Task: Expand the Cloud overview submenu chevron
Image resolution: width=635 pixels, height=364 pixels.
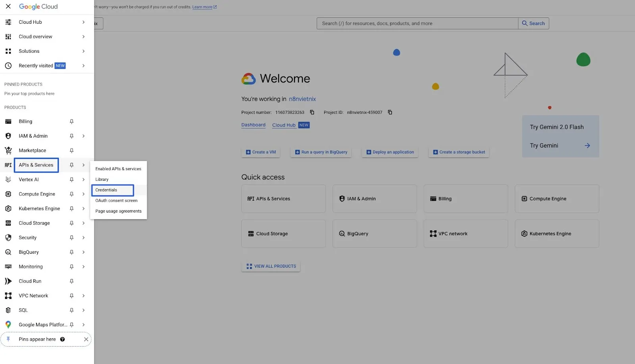Action: tap(83, 36)
